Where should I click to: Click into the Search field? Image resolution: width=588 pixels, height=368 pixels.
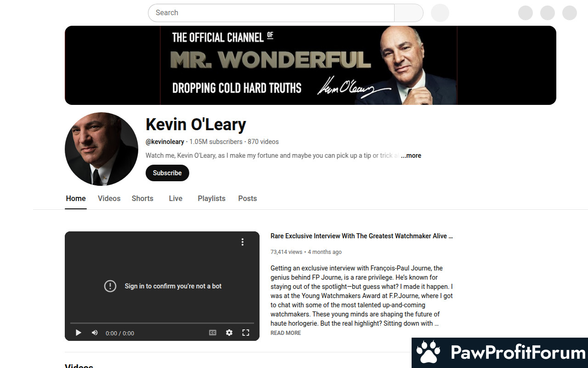(x=271, y=13)
